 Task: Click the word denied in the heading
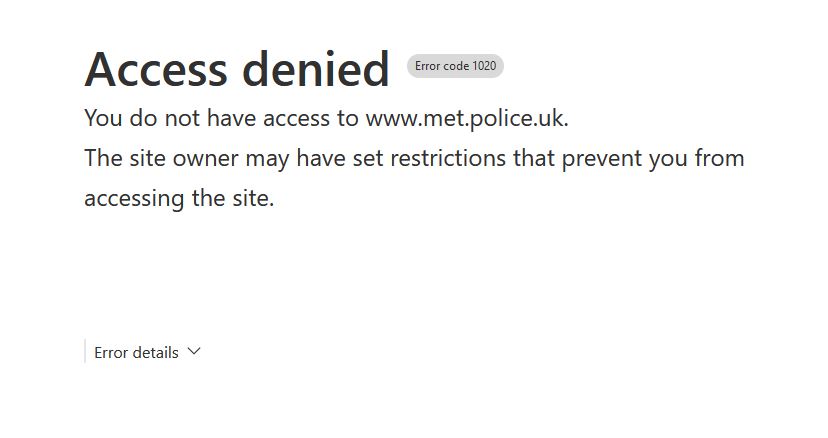pyautogui.click(x=316, y=69)
